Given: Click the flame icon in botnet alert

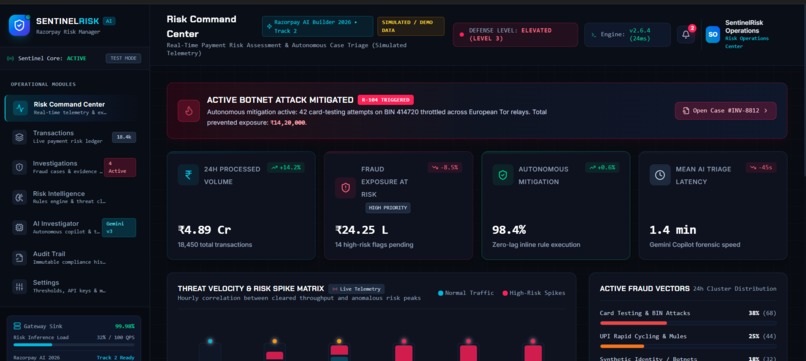Looking at the screenshot, I should point(189,111).
